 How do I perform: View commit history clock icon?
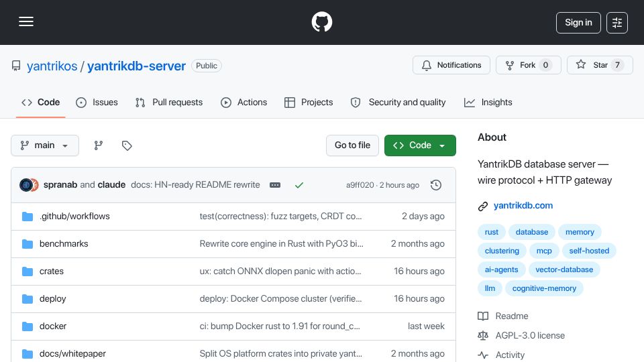tap(436, 185)
